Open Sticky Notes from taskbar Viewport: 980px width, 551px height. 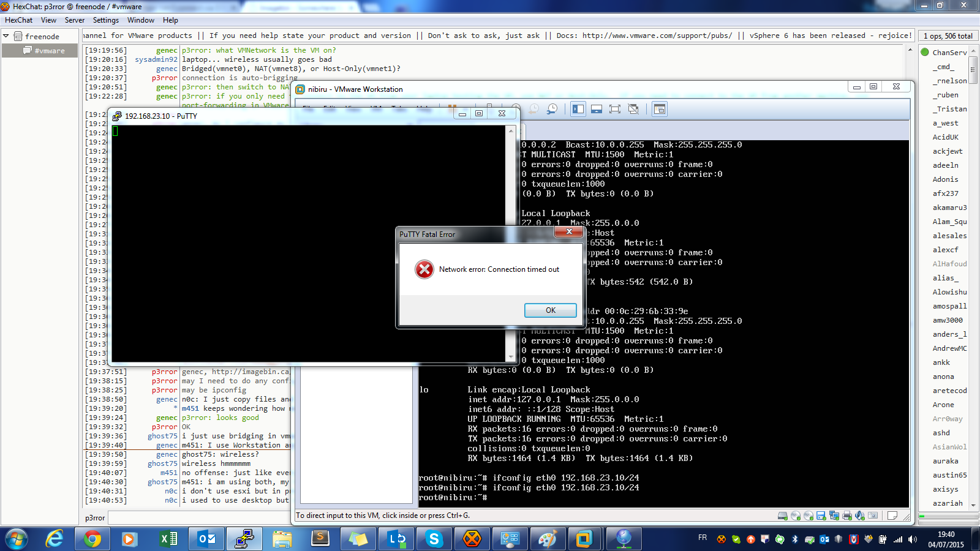click(358, 539)
